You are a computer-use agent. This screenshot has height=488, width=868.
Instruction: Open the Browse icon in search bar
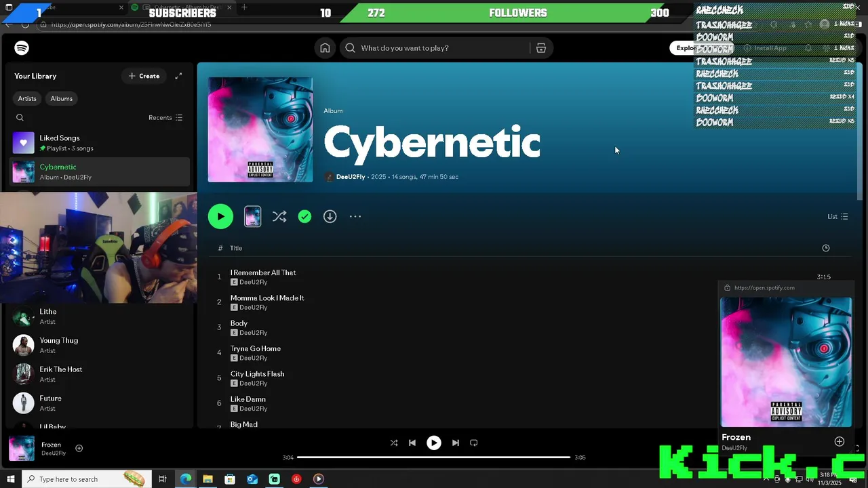click(x=541, y=48)
